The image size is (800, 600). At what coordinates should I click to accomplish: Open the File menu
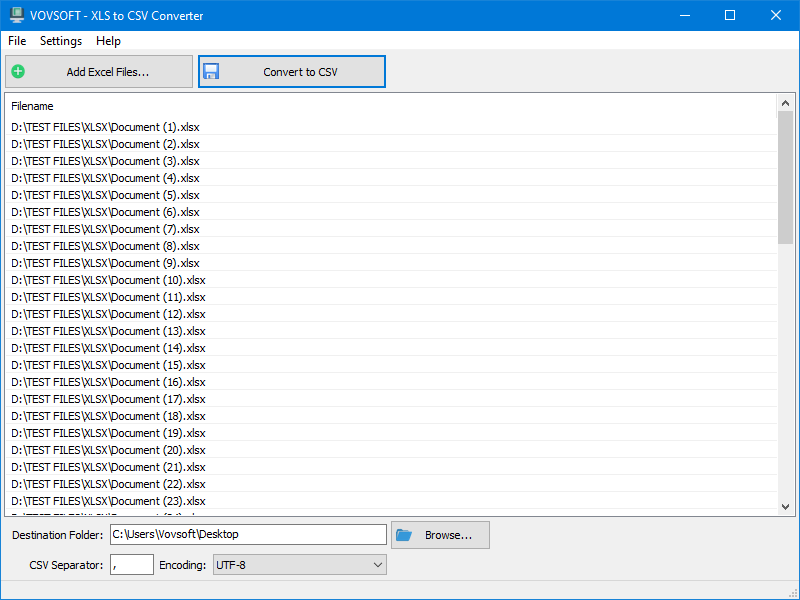point(16,41)
